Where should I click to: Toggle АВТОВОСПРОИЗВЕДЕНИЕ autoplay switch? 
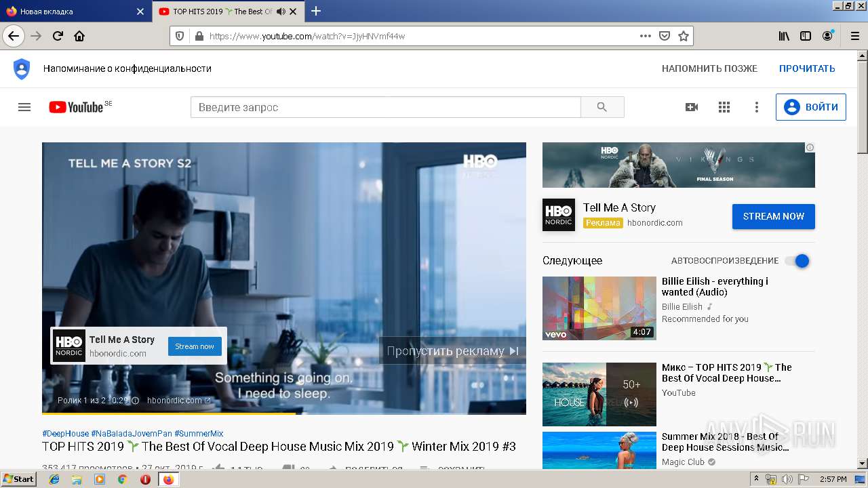(x=797, y=261)
